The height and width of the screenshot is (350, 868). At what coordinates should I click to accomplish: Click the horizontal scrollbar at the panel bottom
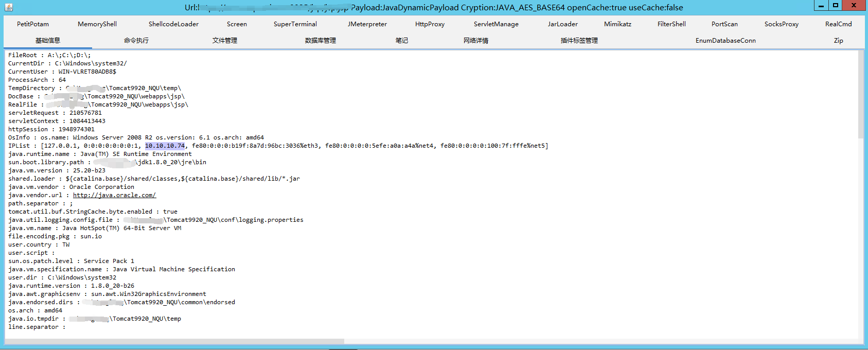pos(175,341)
